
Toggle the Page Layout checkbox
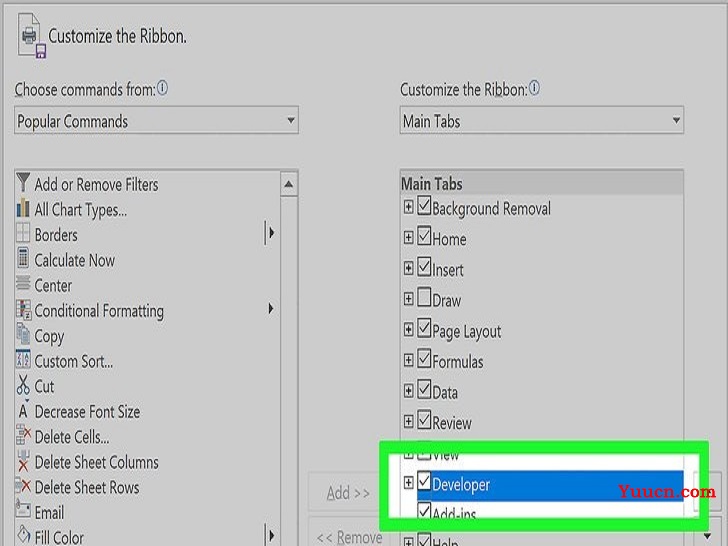(424, 328)
